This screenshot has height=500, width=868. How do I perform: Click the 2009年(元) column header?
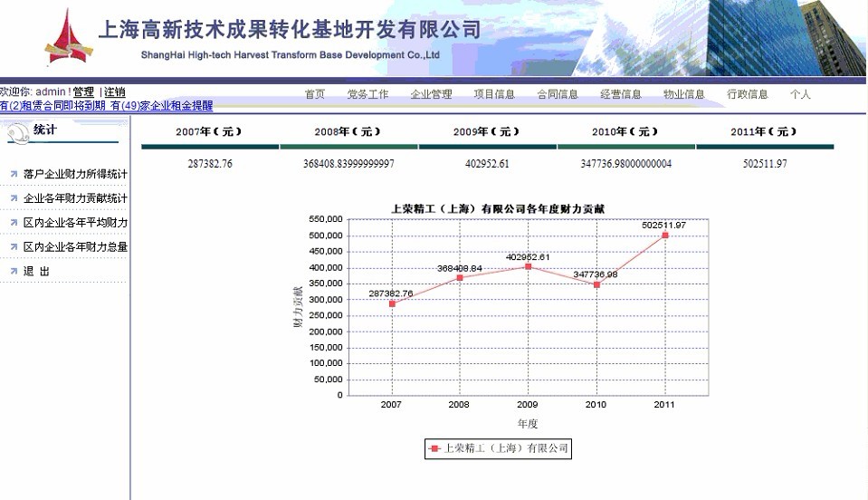[487, 131]
